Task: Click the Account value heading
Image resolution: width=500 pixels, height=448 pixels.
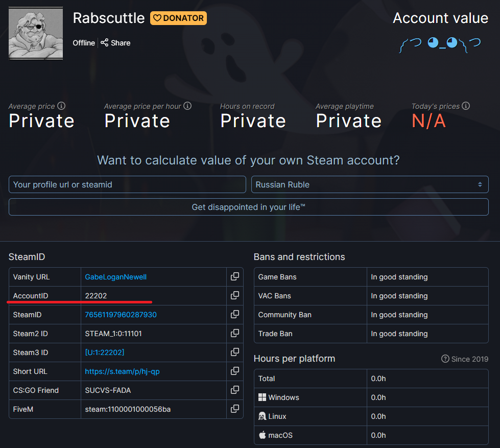Action: [440, 18]
